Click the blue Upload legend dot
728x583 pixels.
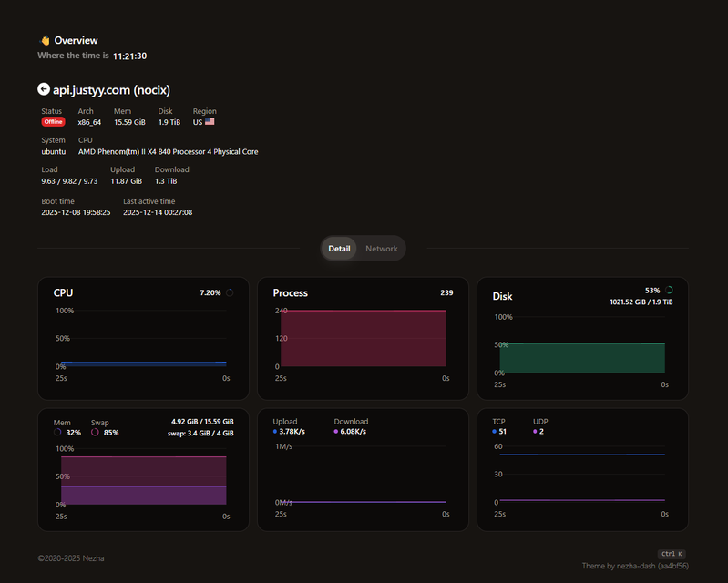pos(274,432)
